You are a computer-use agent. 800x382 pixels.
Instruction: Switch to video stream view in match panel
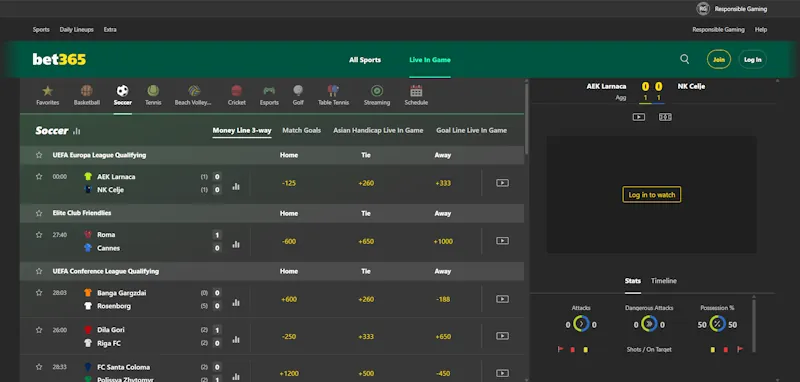click(639, 117)
